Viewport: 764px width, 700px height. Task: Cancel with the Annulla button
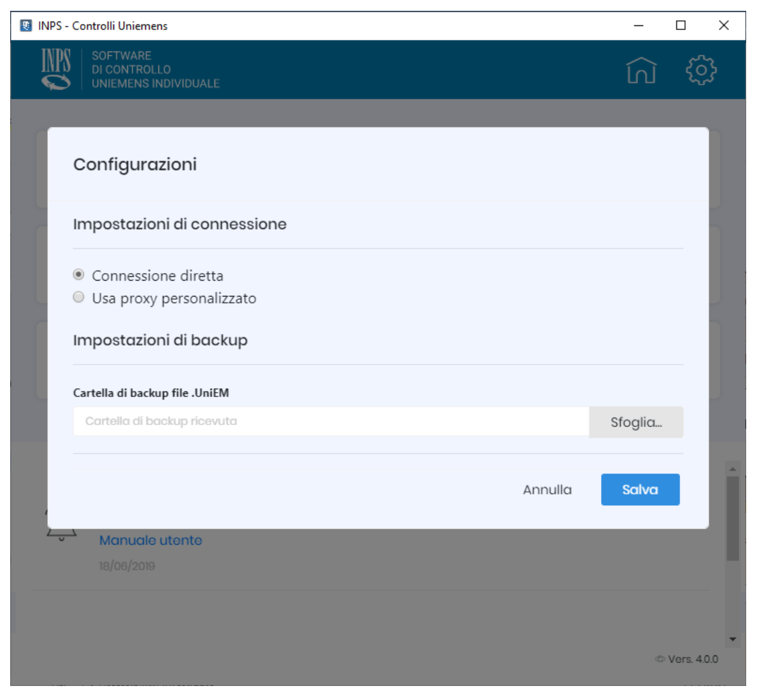(x=547, y=489)
